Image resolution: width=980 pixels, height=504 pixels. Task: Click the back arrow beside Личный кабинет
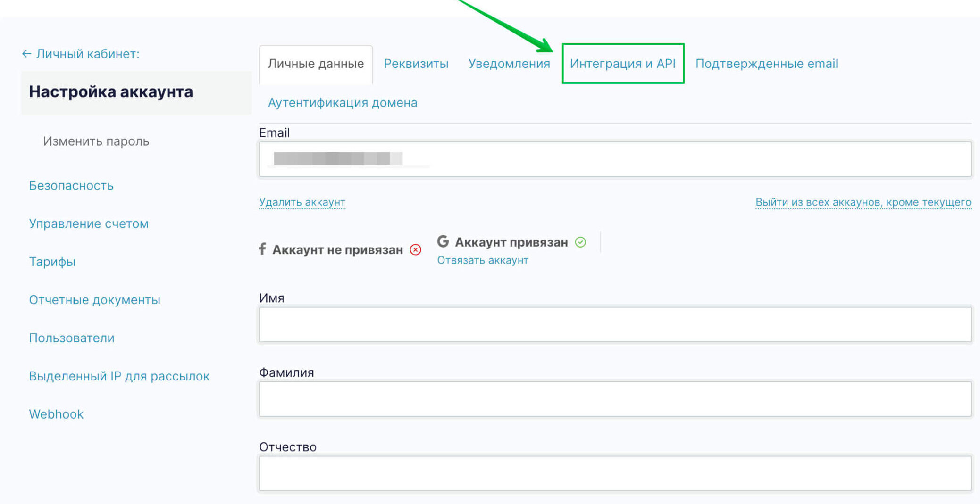click(x=26, y=54)
